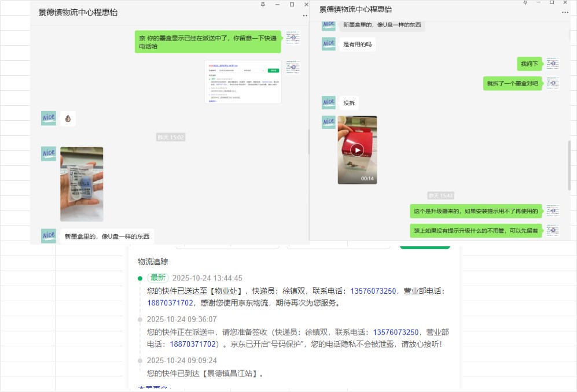Open the left chat window's three-dot menu
The height and width of the screenshot is (392, 577).
click(305, 16)
